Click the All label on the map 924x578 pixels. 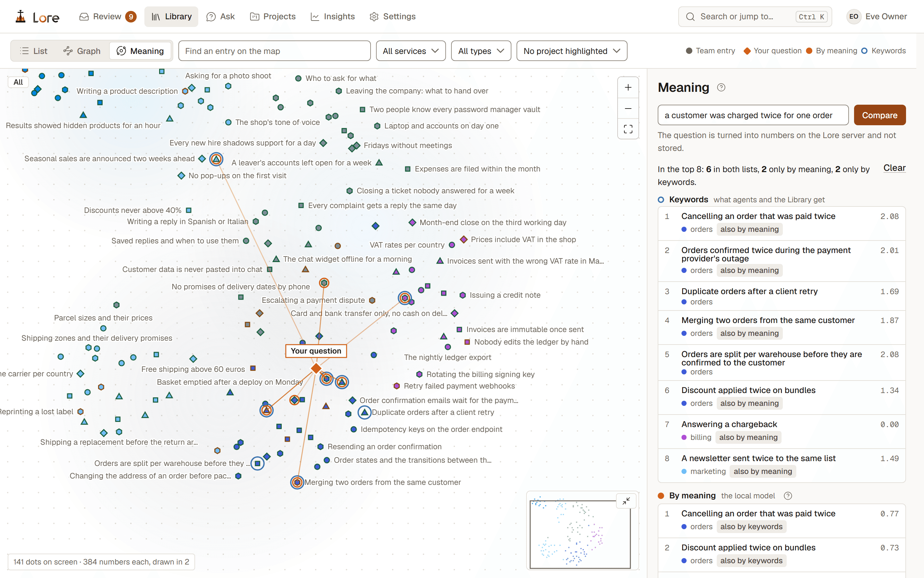(18, 82)
